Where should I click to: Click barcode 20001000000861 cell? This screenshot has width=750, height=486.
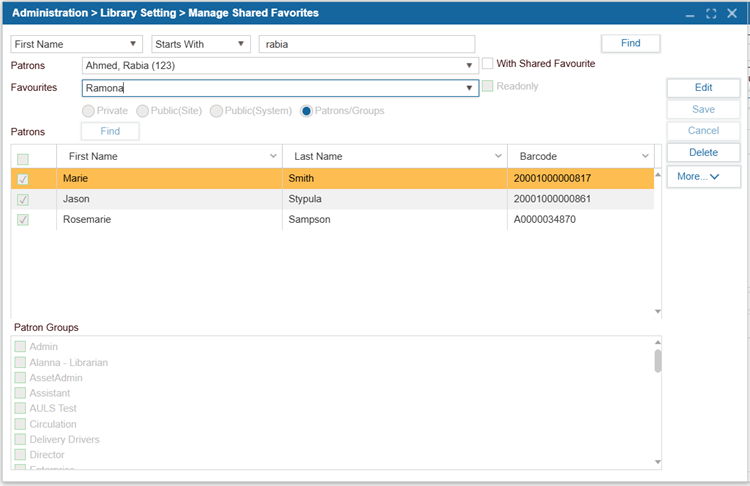point(581,199)
